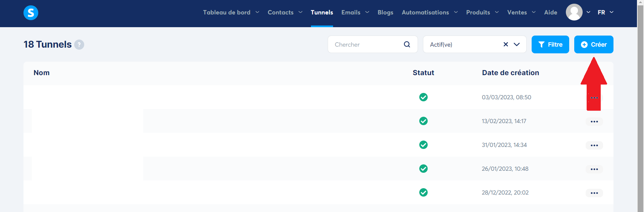This screenshot has height=212, width=644.
Task: Click the date 13/02/2023, 14:17
Action: 504,121
